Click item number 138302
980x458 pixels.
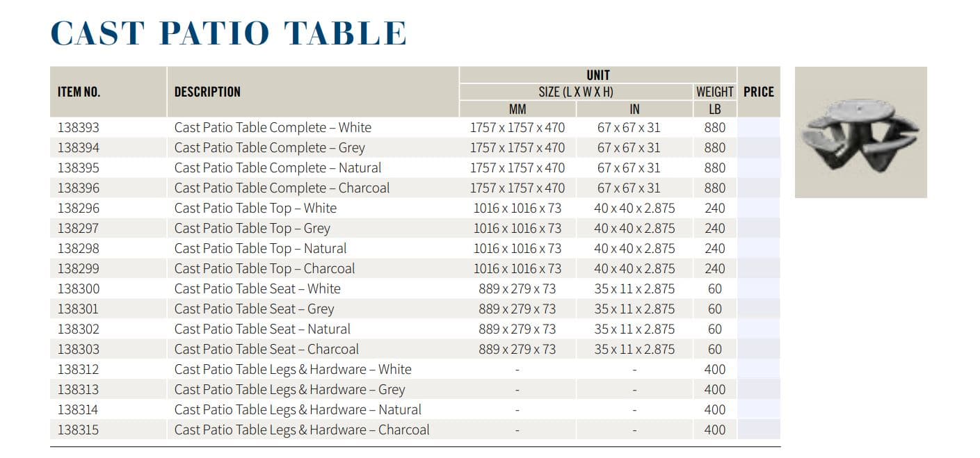coord(78,329)
